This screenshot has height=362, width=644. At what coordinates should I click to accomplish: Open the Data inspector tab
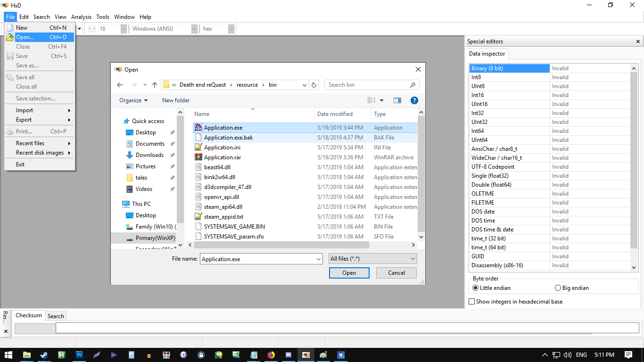coord(487,54)
